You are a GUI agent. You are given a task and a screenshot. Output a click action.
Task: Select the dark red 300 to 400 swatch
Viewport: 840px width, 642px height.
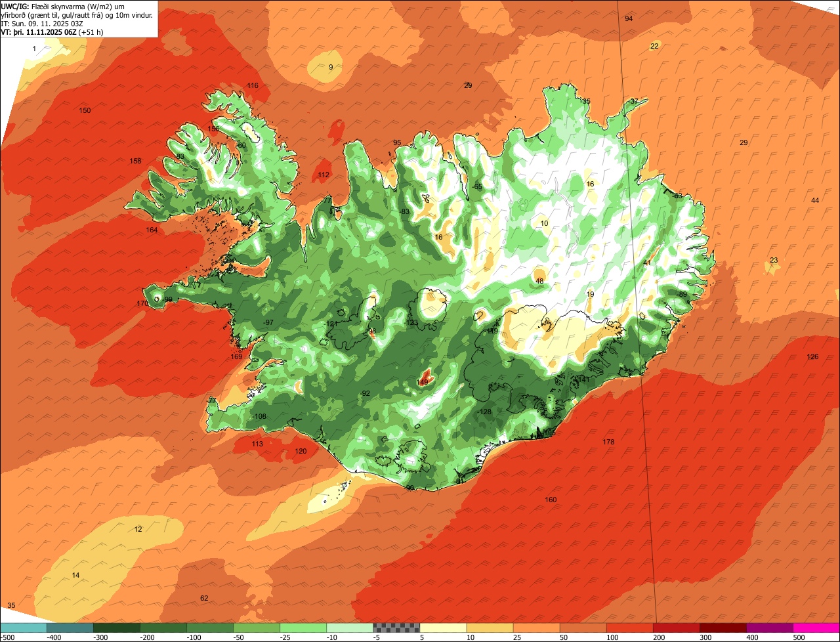pos(723,628)
